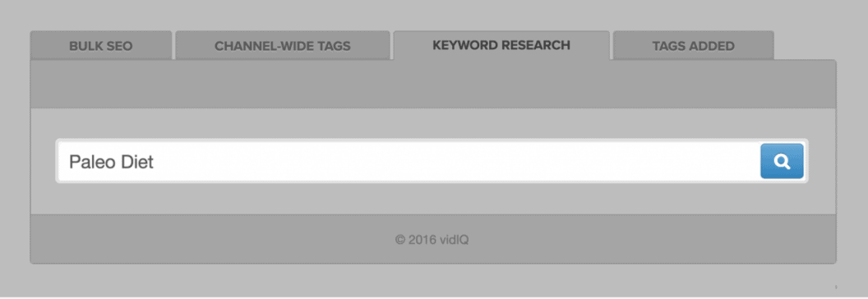Focus the keyword search input field
This screenshot has height=299, width=868.
coord(409,161)
